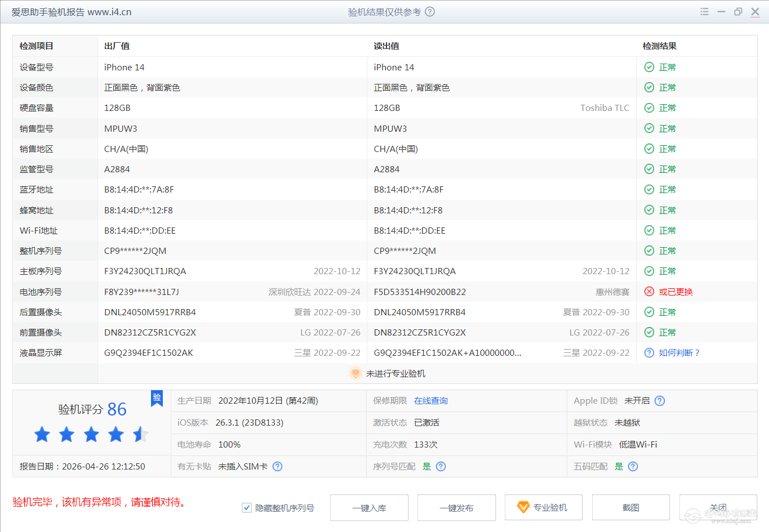Click 一键发布 button
The width and height of the screenshot is (769, 532).
(456, 508)
